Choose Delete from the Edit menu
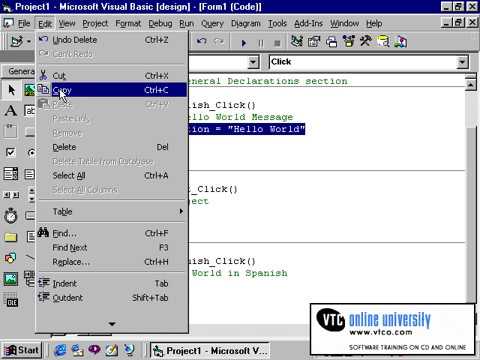The width and height of the screenshot is (480, 360). coord(111,147)
